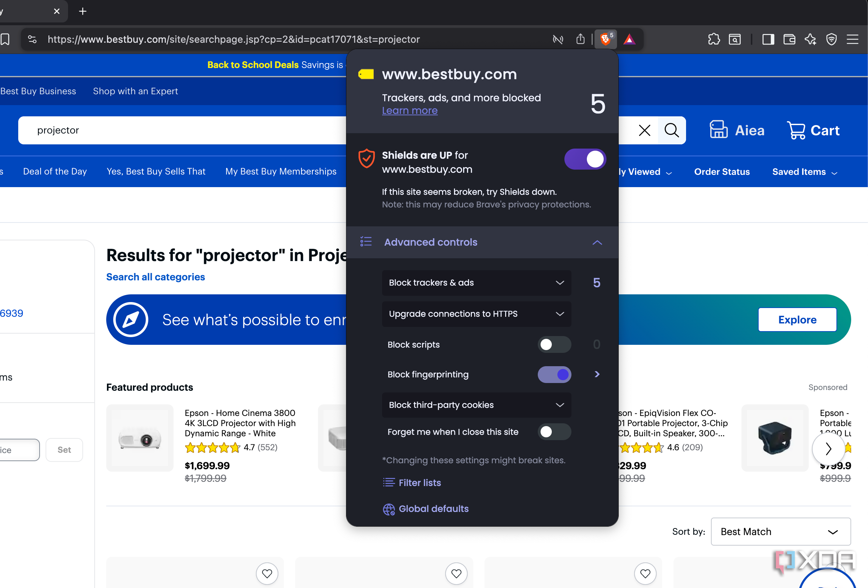Open Deal of the Day menu item
Image resolution: width=868 pixels, height=588 pixels.
tap(55, 171)
